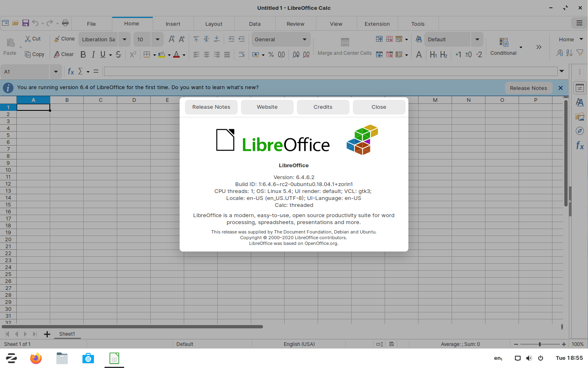Click the Decrease indent icon
588x368 pixels.
click(x=242, y=39)
